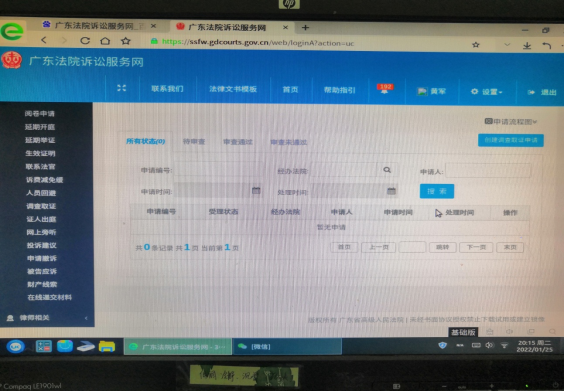Click the fullscreen expand icon in navbar
The width and height of the screenshot is (564, 391).
pos(122,88)
